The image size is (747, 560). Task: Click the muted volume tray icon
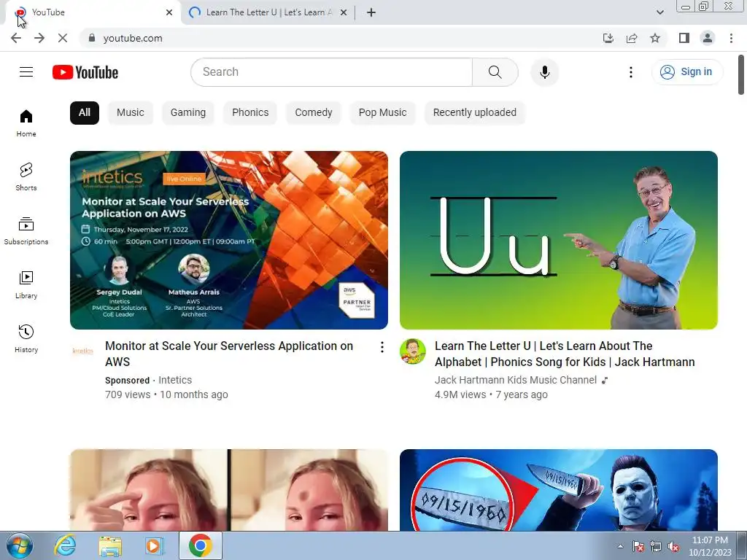pyautogui.click(x=673, y=546)
